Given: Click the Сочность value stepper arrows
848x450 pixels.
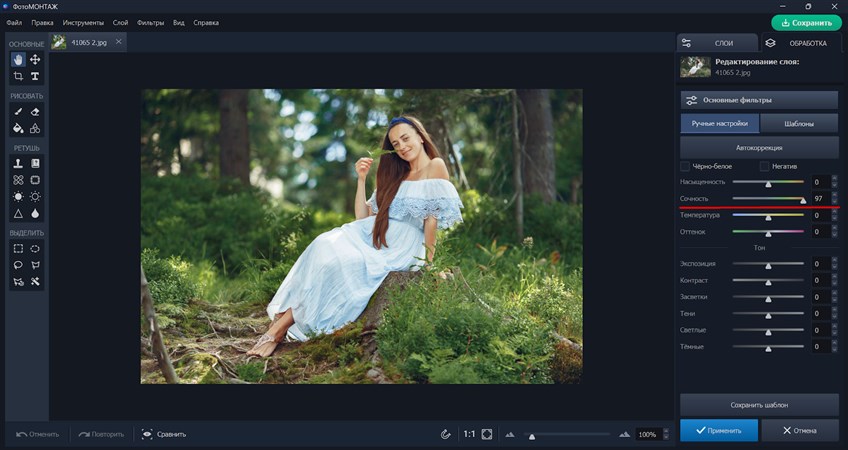Looking at the screenshot, I should [834, 199].
